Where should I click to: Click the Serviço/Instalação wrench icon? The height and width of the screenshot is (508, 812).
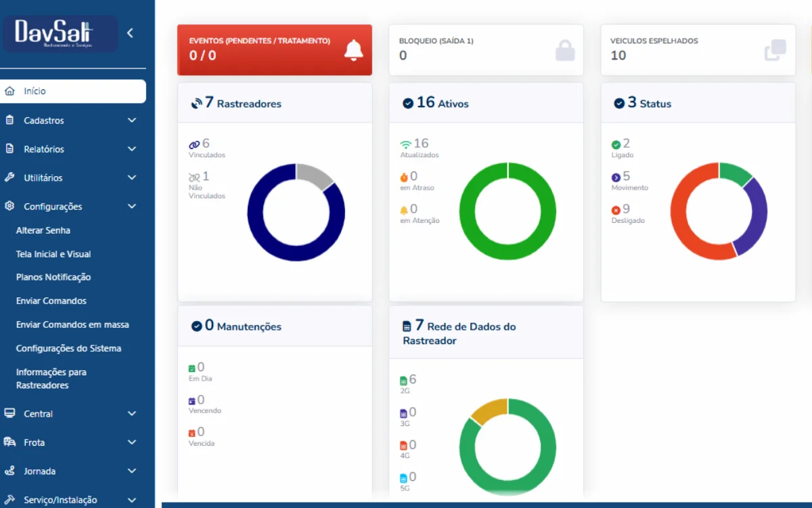point(9,499)
